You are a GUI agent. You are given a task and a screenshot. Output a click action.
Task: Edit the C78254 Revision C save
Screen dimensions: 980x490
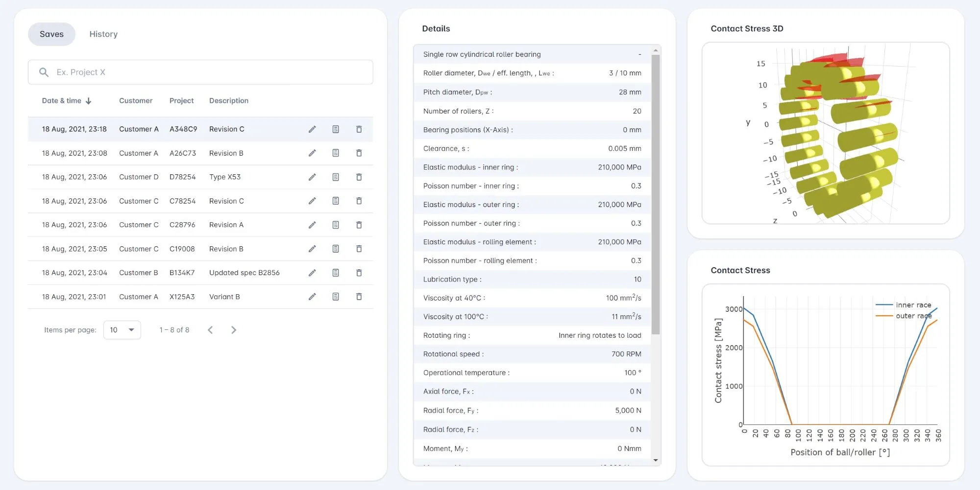click(x=312, y=201)
